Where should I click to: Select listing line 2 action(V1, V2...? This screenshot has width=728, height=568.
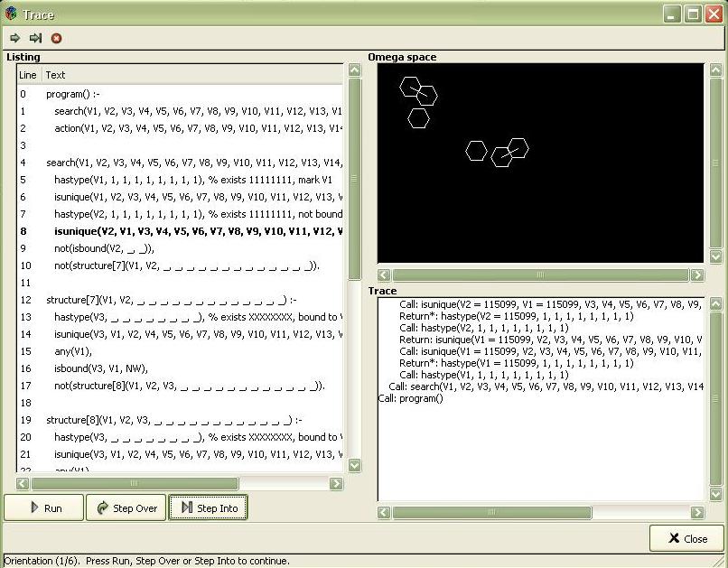point(180,128)
